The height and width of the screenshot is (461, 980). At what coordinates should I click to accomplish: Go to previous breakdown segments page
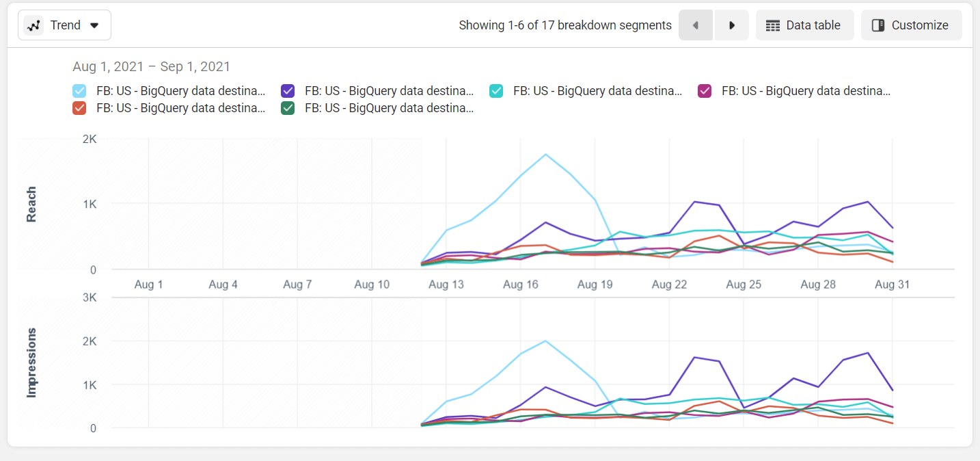coord(696,25)
